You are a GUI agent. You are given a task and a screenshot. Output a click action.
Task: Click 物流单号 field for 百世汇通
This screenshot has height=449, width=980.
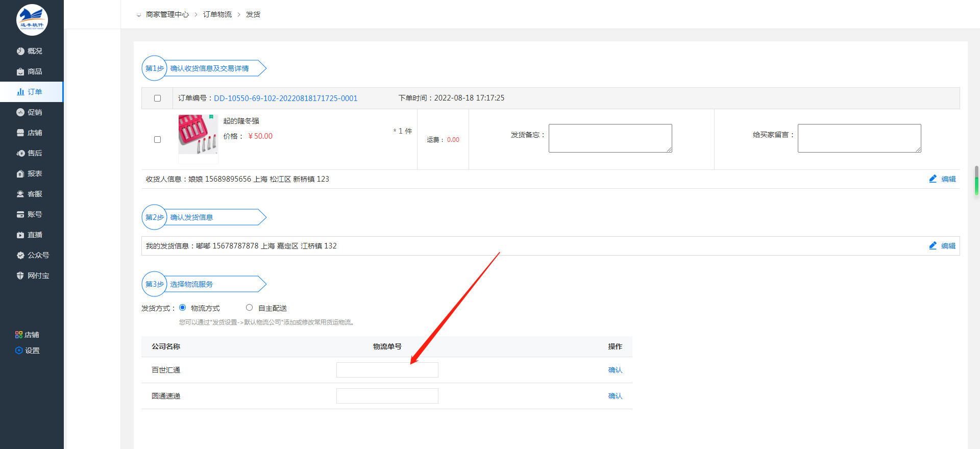387,370
